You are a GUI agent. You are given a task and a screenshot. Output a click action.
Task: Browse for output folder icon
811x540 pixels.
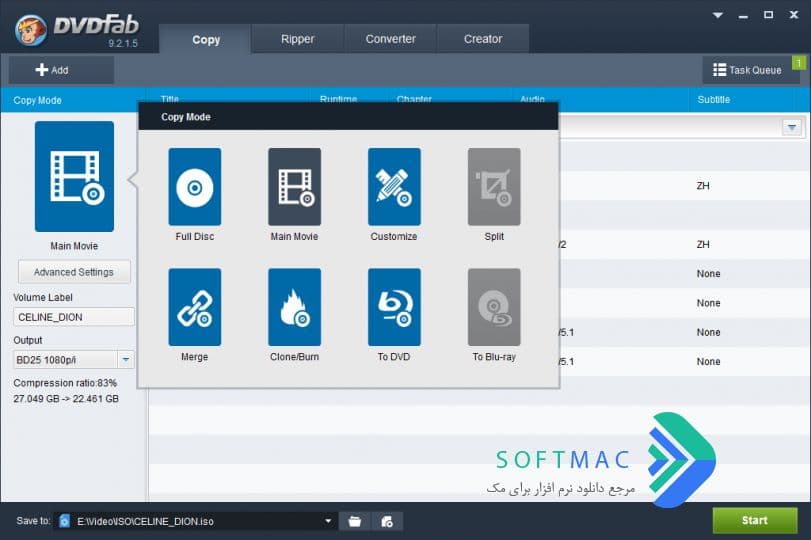click(355, 521)
